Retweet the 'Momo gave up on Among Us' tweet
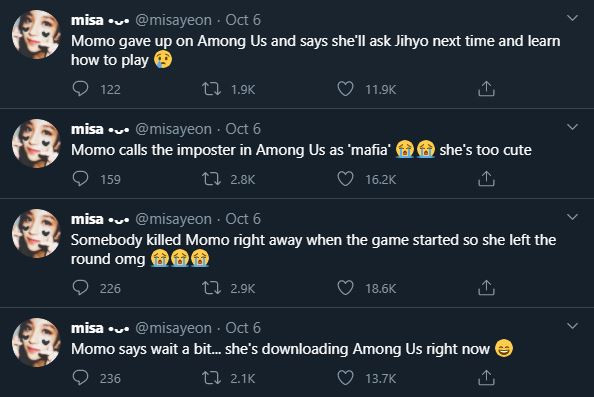 point(211,89)
